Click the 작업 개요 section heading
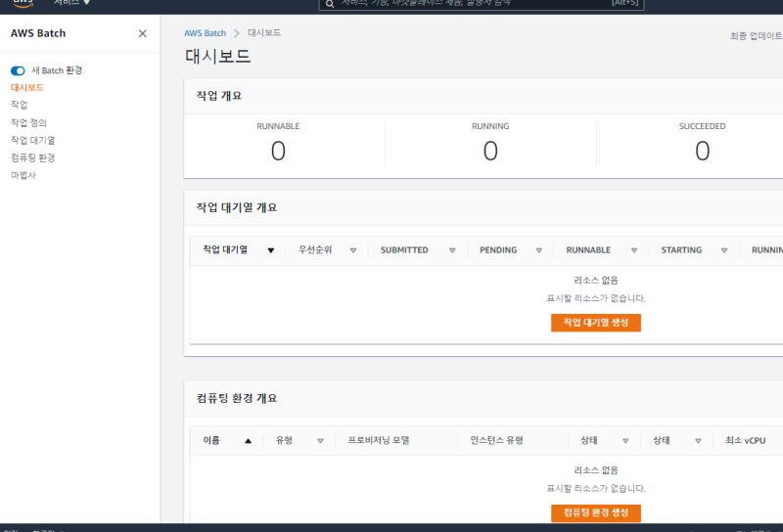This screenshot has height=532, width=783. point(218,96)
